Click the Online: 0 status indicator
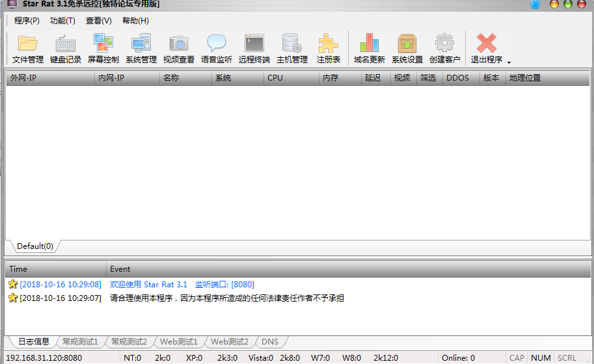 [458, 358]
